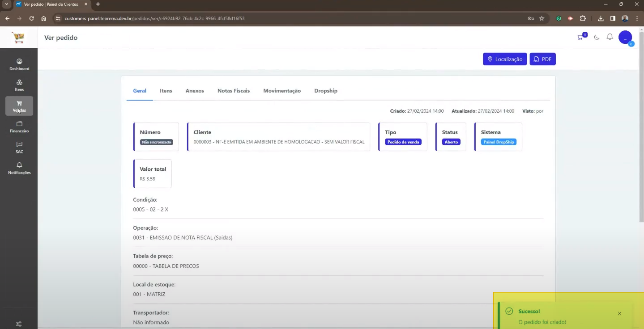
Task: Click the client name 0000003 - NF-E EMITIDA text
Action: 279,142
